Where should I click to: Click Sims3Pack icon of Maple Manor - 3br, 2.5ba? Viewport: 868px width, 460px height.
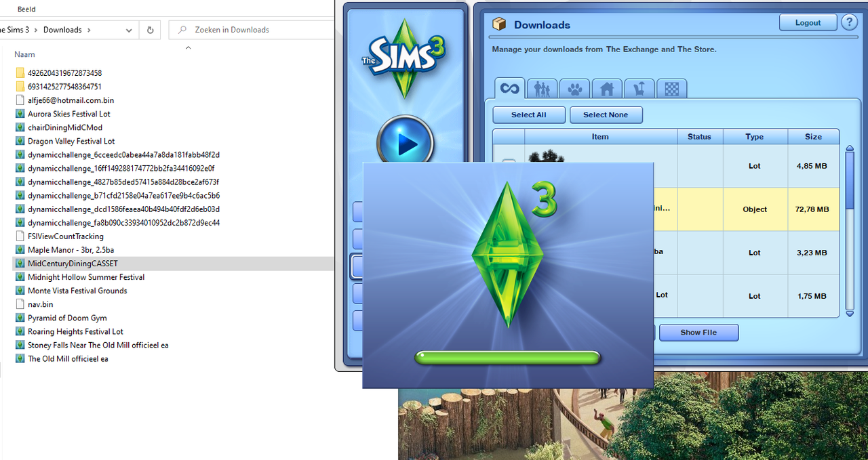[20, 249]
